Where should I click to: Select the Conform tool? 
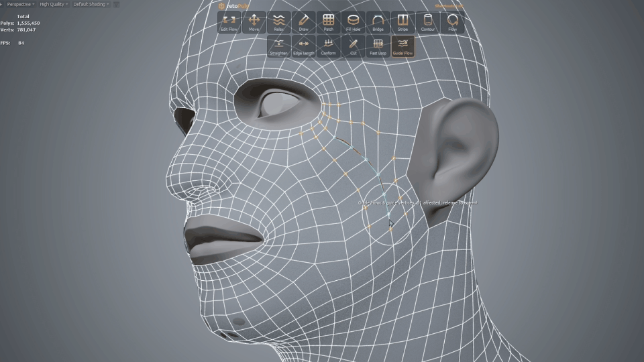[x=329, y=46]
